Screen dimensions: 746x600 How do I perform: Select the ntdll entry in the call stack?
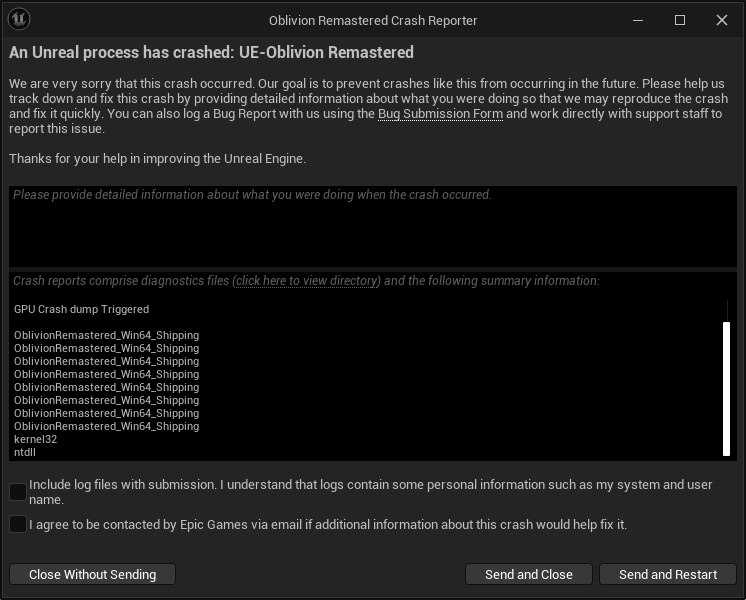[x=25, y=452]
